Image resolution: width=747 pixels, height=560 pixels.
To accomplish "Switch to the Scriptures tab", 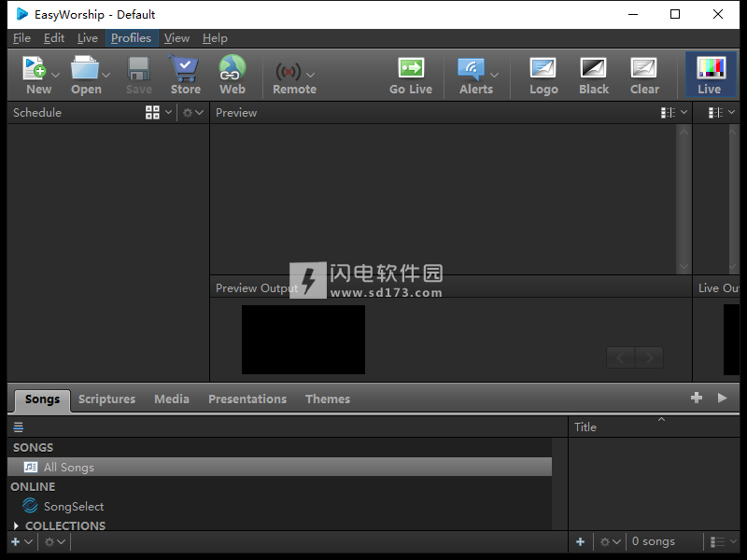I will (106, 399).
